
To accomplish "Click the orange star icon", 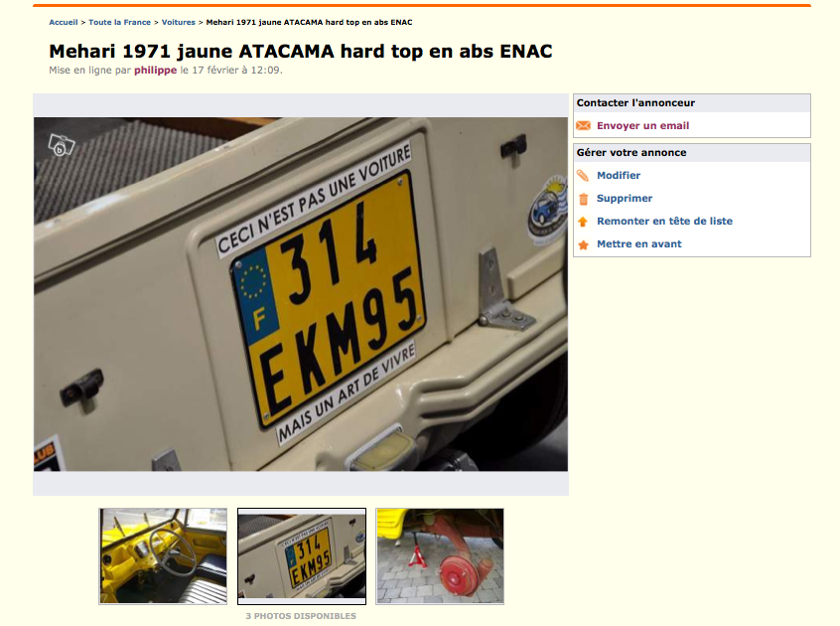I will 584,244.
